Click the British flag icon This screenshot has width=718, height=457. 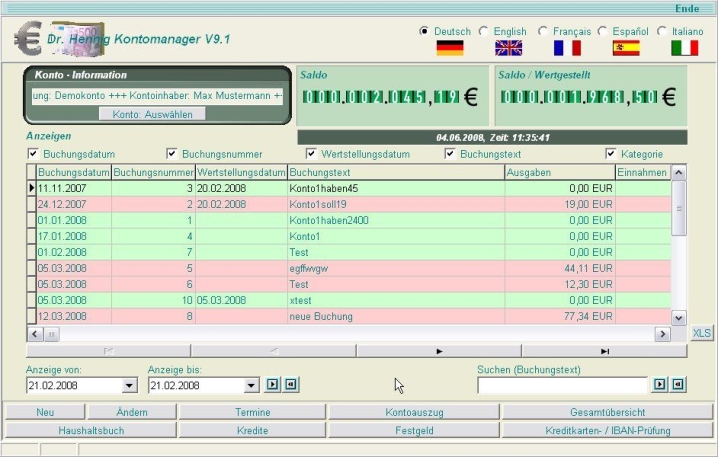509,47
